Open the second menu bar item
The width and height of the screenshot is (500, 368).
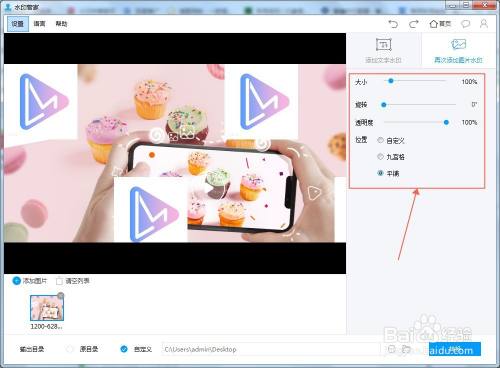tap(39, 24)
